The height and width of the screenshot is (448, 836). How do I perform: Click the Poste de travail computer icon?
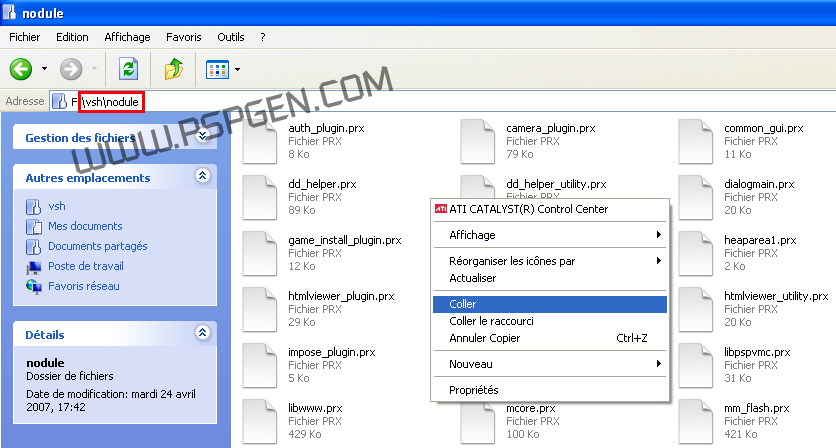(x=34, y=267)
